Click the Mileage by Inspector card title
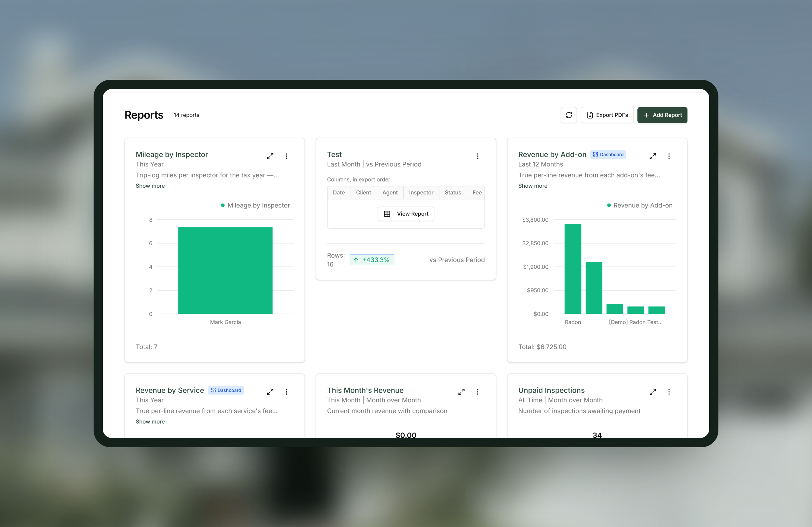Image resolution: width=812 pixels, height=527 pixels. pos(172,154)
